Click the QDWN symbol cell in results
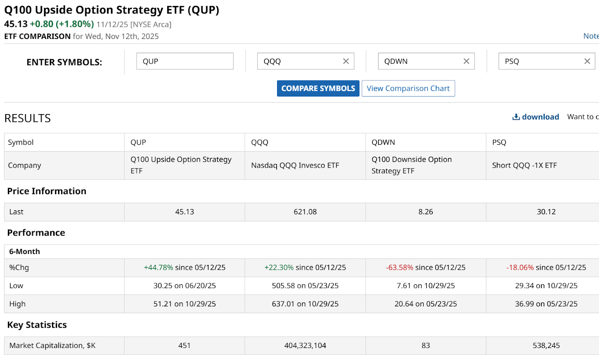Viewport: 599px width, 364px height. (x=383, y=143)
